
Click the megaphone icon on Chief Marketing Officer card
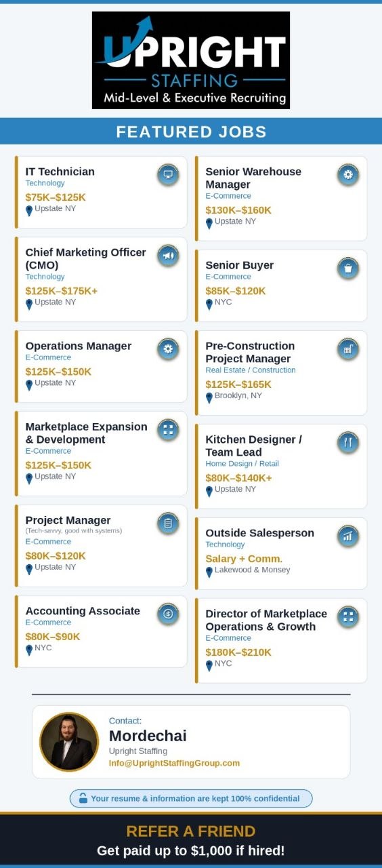coord(168,256)
